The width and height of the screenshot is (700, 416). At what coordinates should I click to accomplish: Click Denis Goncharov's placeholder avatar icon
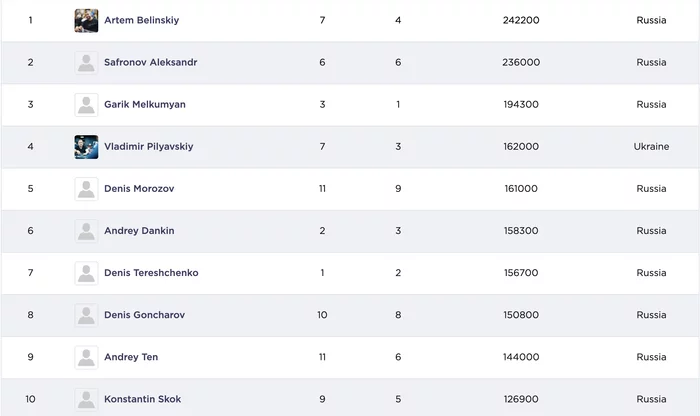click(x=86, y=315)
